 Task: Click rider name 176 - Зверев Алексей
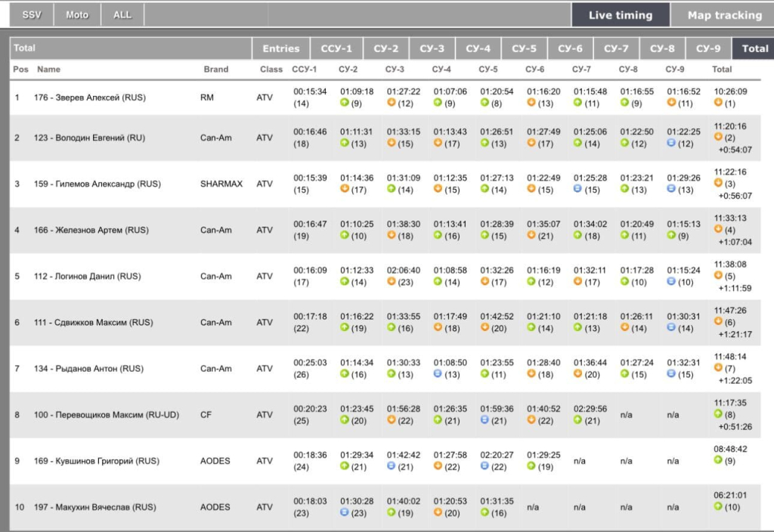pos(90,97)
